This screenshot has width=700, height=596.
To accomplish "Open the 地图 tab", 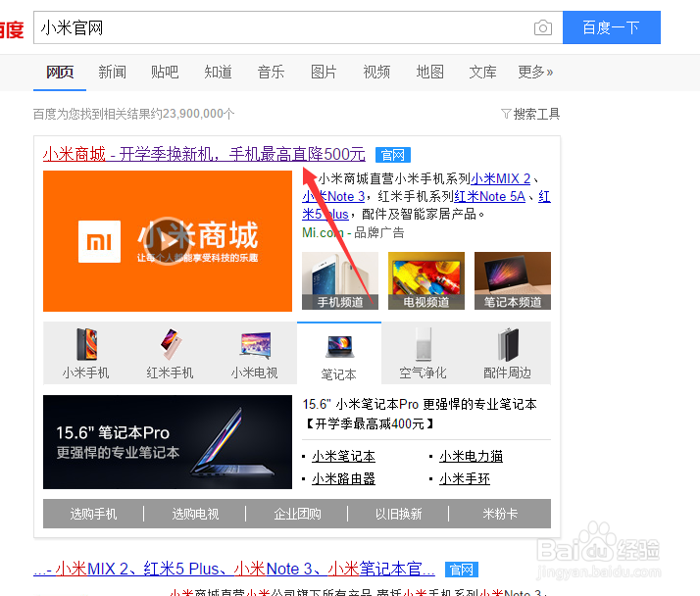I will tap(430, 72).
